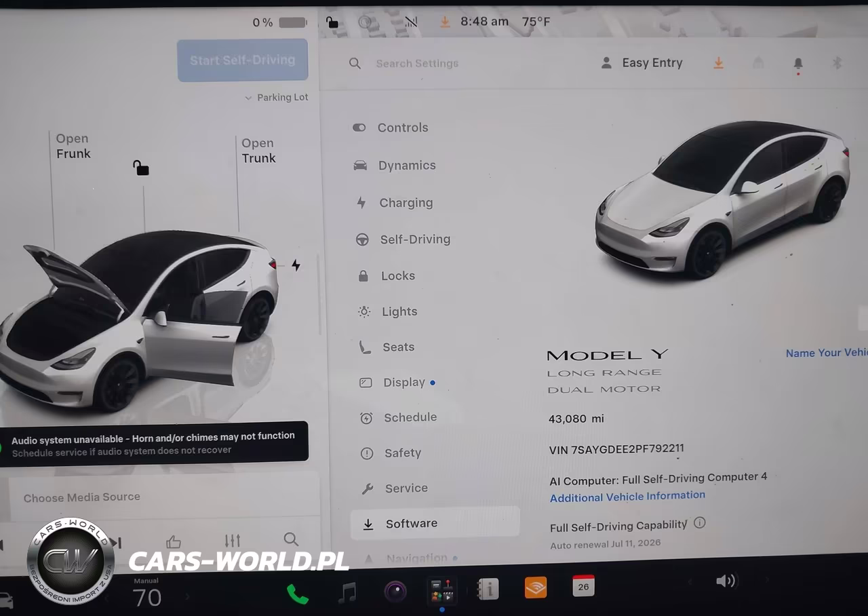Tap the software download icon beside Easy Entry
Viewport: 868px width, 616px height.
(x=718, y=63)
